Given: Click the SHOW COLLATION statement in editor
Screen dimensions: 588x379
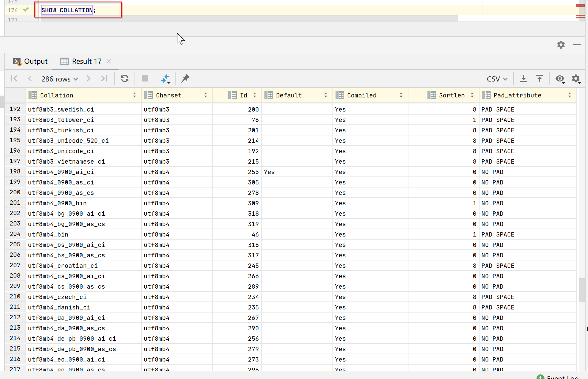Looking at the screenshot, I should (x=69, y=10).
